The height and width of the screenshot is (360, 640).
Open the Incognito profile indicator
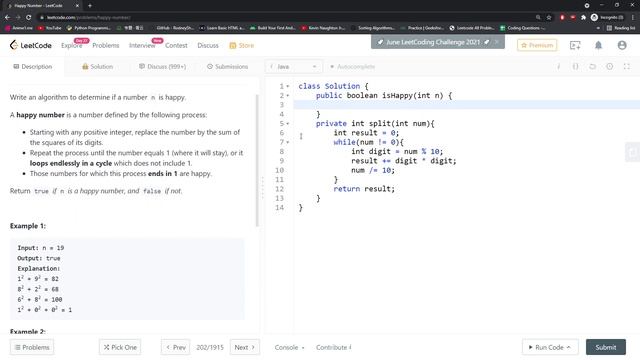point(607,18)
